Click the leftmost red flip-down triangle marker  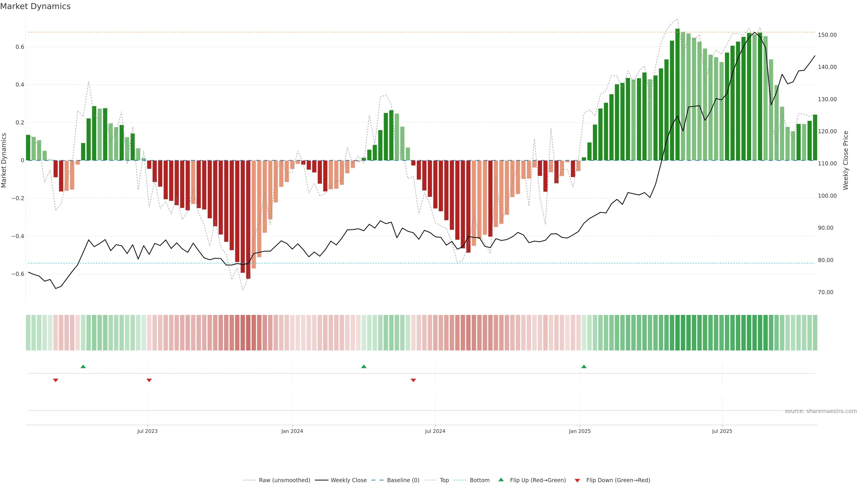tap(56, 380)
